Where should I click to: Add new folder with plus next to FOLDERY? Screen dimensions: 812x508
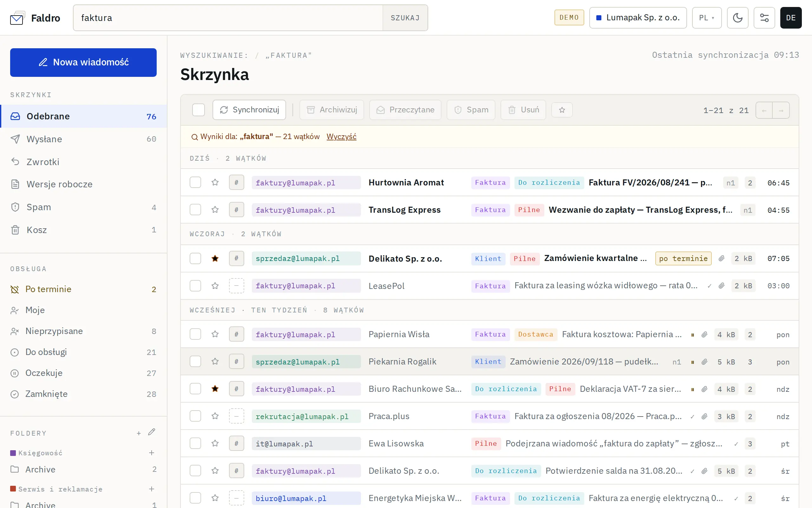coord(139,433)
